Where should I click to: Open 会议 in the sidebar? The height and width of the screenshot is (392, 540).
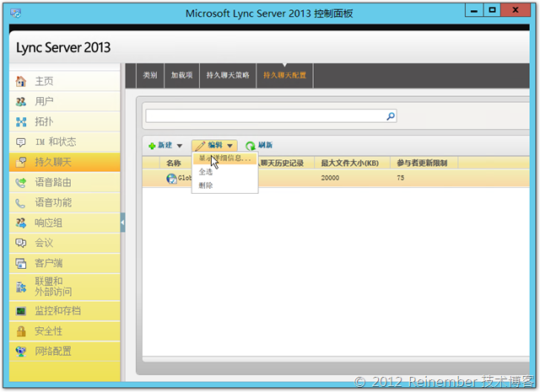(x=65, y=243)
